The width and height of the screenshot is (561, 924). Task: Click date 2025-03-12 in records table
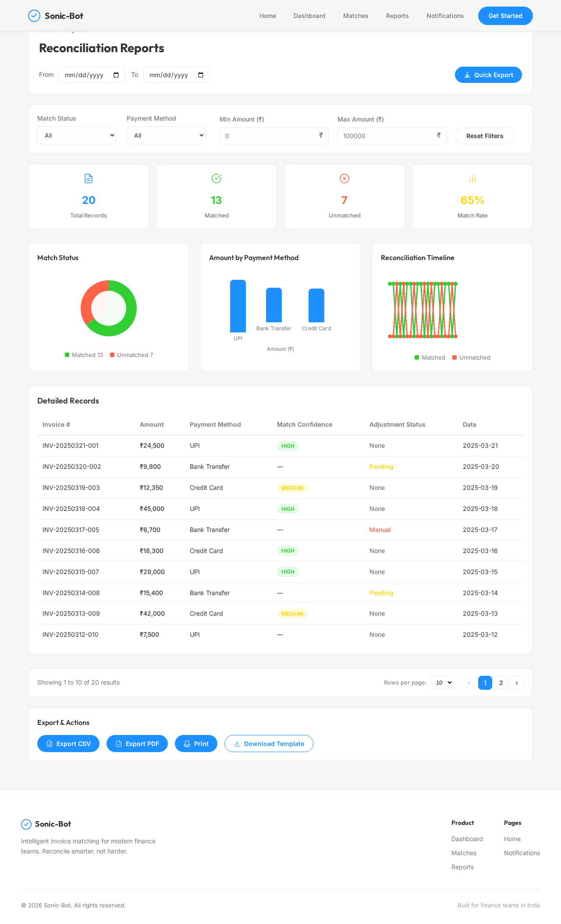pos(480,635)
